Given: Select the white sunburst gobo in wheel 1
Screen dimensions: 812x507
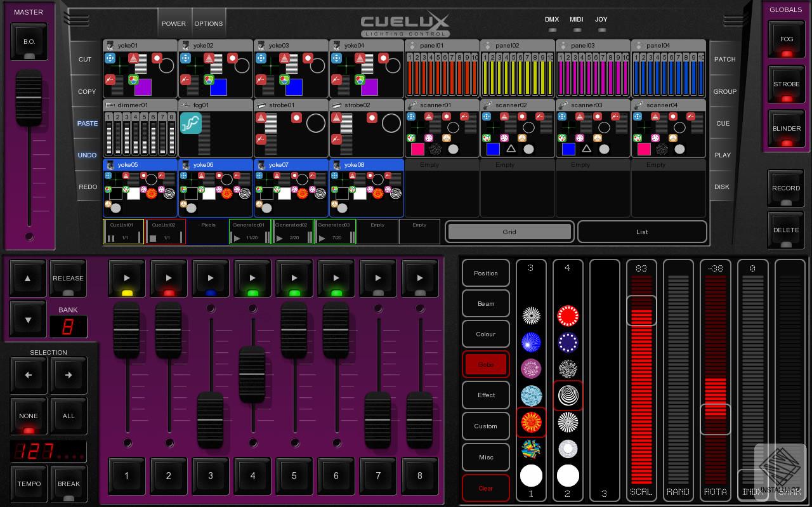Looking at the screenshot, I should (531, 316).
